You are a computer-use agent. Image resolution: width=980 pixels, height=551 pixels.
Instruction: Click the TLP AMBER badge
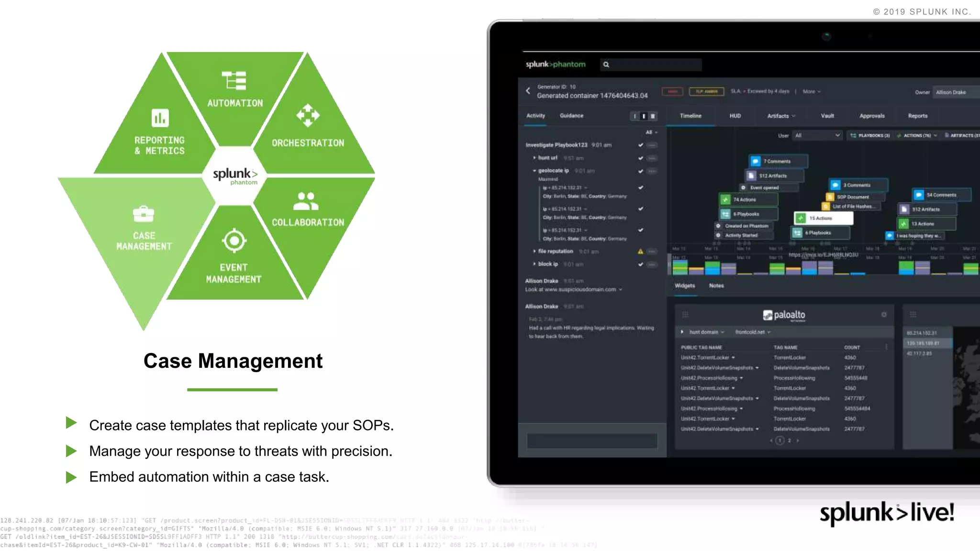tap(706, 91)
